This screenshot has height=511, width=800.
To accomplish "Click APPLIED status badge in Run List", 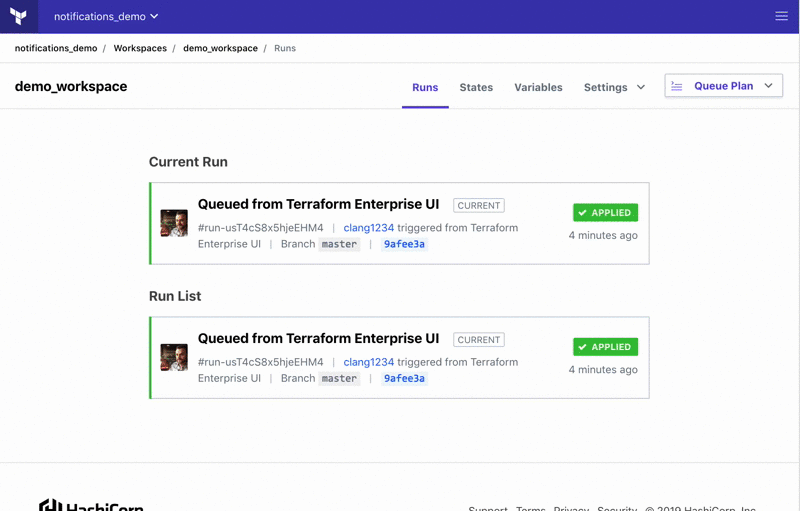I will tap(605, 347).
